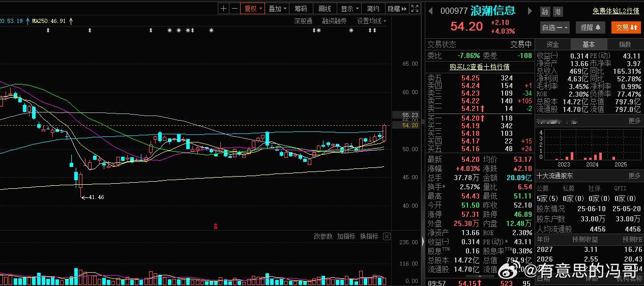Click 更多 above the earnings bar chart

pos(634,121)
